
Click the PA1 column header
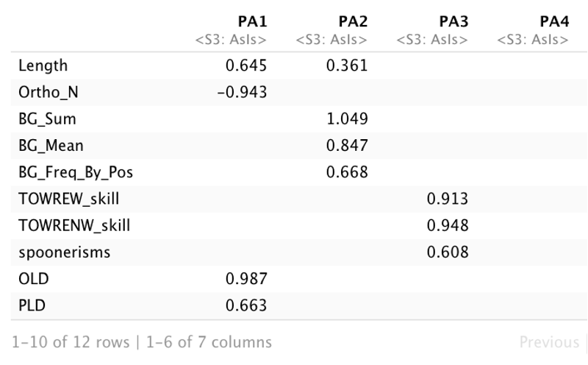(252, 22)
